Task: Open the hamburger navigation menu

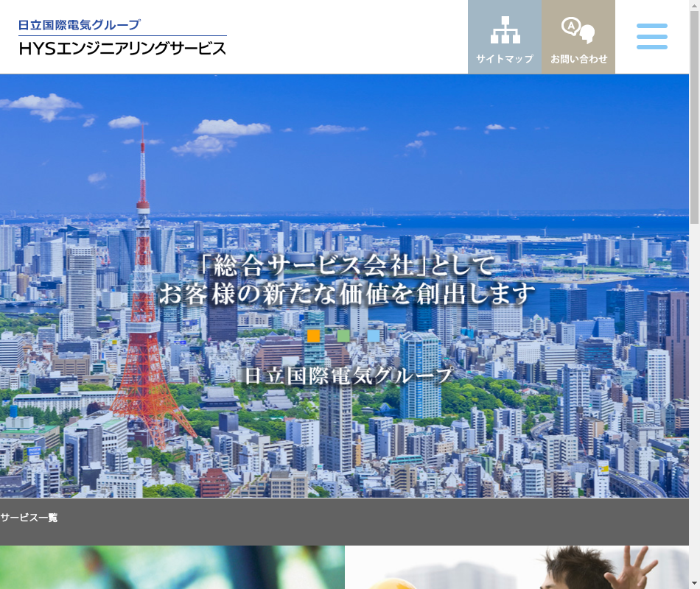Action: 651,37
